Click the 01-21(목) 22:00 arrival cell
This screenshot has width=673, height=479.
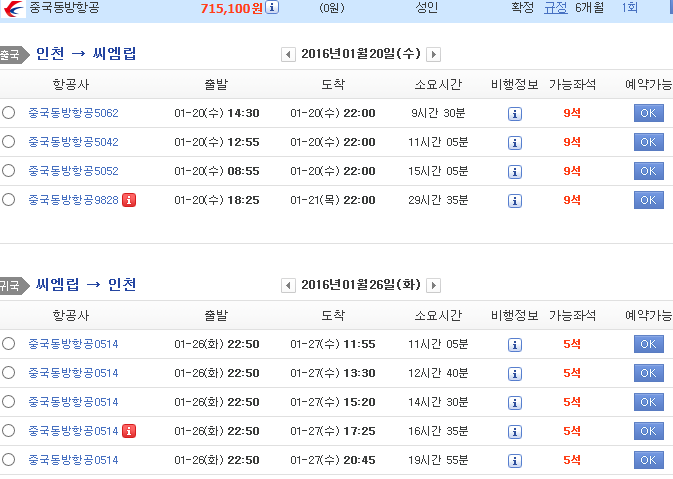click(333, 200)
